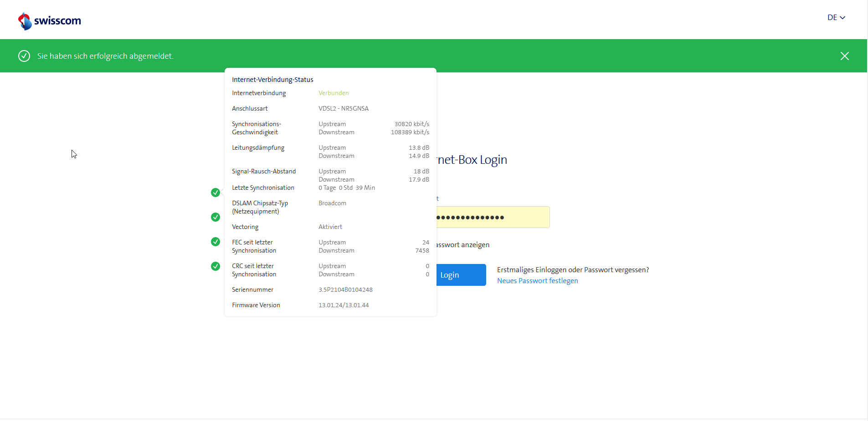Image resolution: width=868 pixels, height=421 pixels.
Task: Click the Swisscom logo
Action: pyautogui.click(x=49, y=21)
